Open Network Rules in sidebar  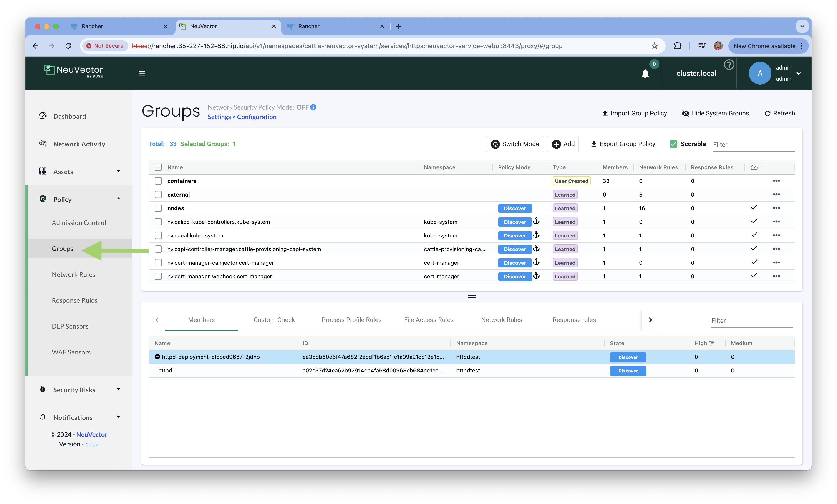point(73,274)
